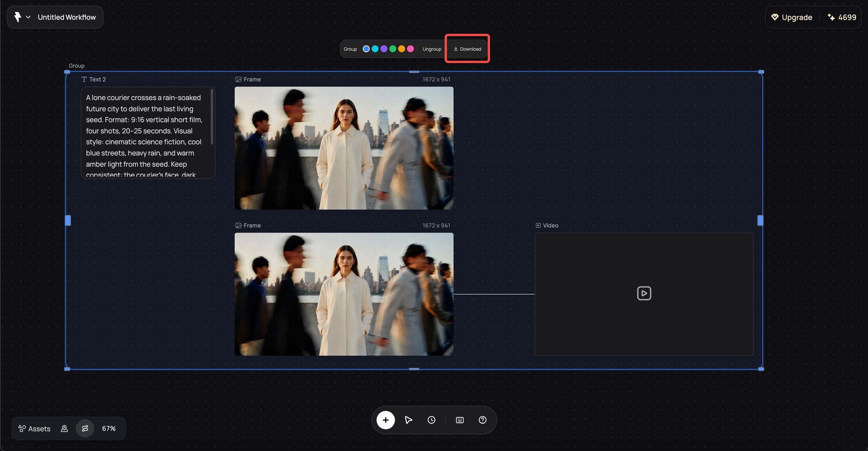Open the Assets panel
The image size is (868, 451).
tap(34, 428)
